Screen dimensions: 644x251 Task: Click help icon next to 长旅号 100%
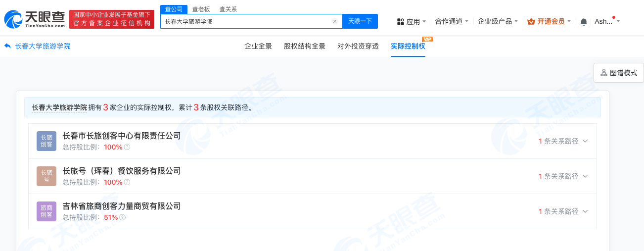click(x=127, y=182)
